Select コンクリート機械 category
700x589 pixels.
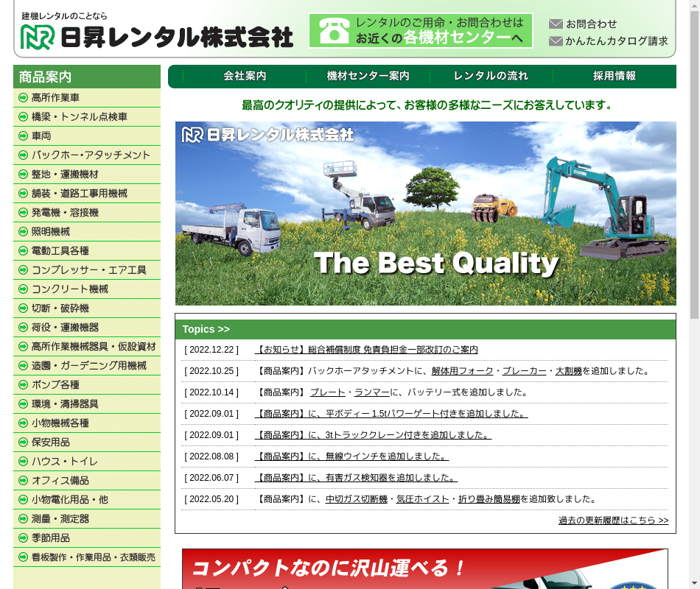click(87, 289)
